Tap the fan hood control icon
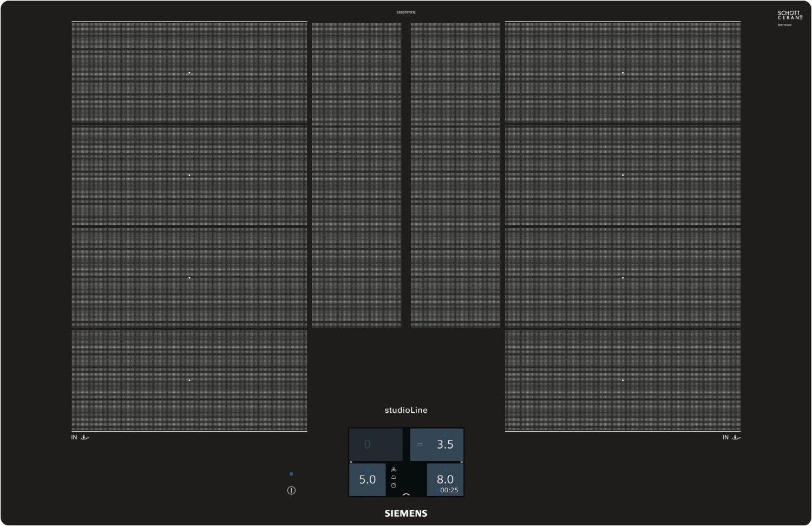Screen dimensions: 812x526 pyautogui.click(x=394, y=469)
